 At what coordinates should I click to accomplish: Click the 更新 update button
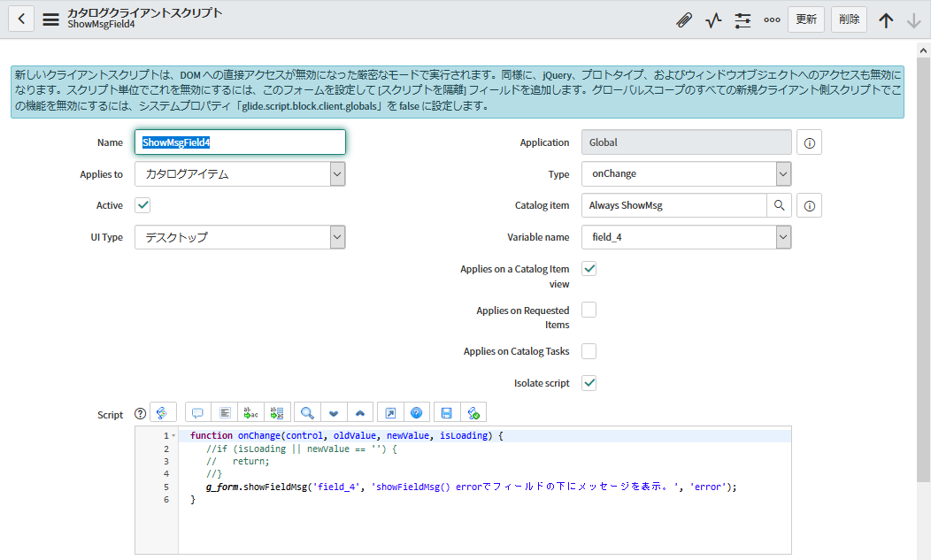pos(806,19)
